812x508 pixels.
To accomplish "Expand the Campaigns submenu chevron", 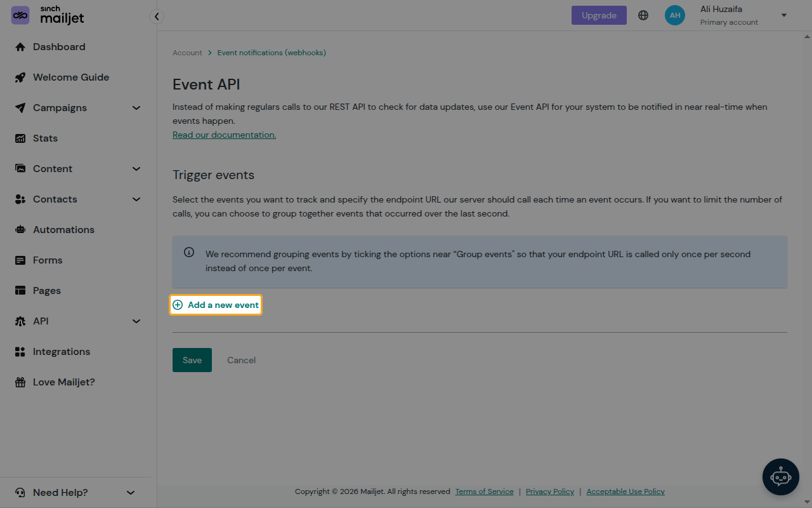I will tap(136, 108).
